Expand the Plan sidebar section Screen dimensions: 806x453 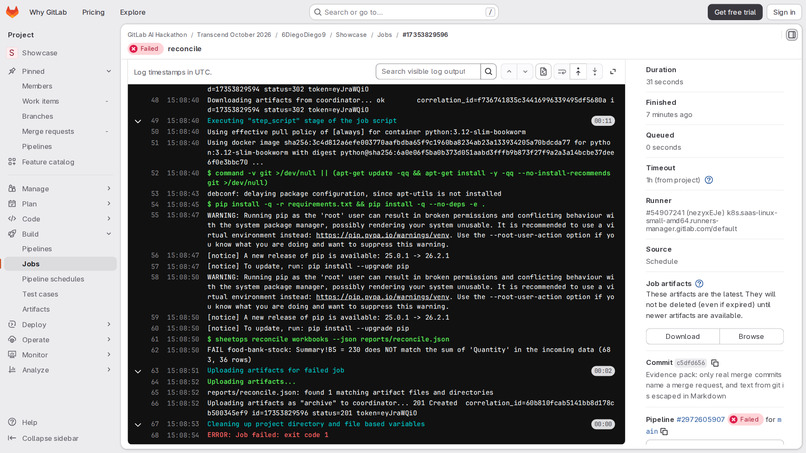(x=59, y=204)
